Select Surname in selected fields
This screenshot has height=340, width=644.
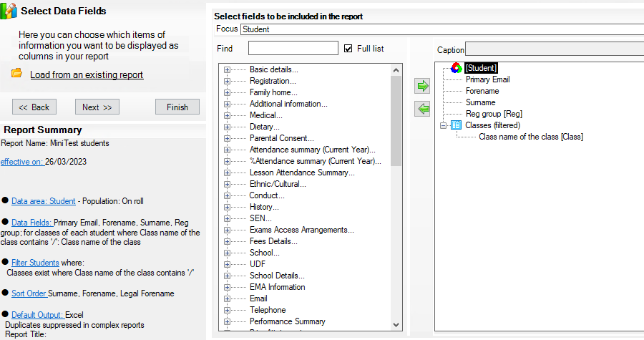point(481,102)
